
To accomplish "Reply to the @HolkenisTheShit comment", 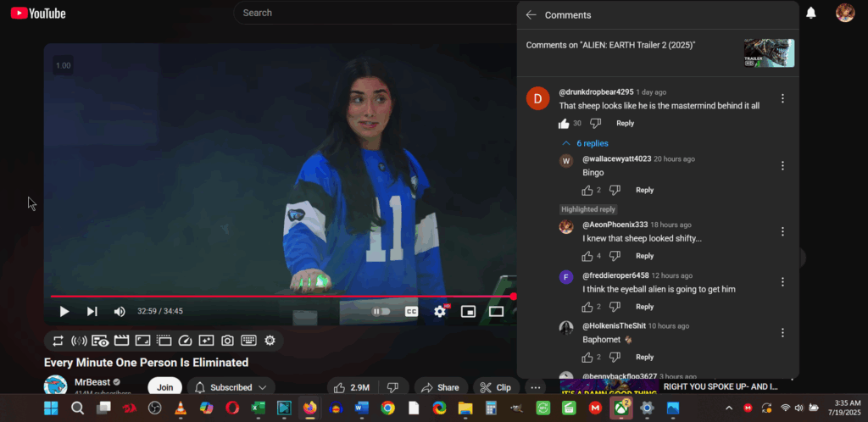I will 644,358.
